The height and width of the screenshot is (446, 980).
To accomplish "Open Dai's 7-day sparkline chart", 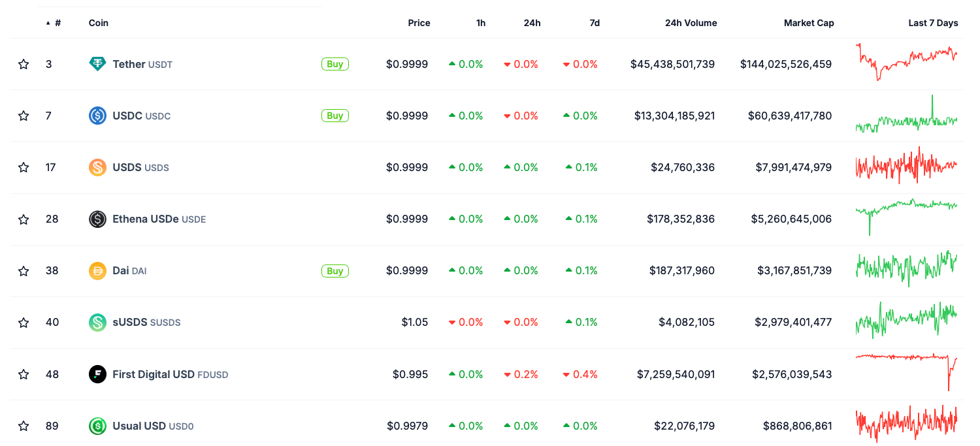I will (x=906, y=268).
